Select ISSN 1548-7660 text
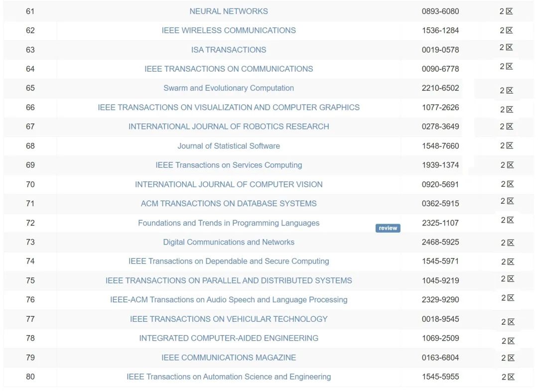 tap(440, 146)
